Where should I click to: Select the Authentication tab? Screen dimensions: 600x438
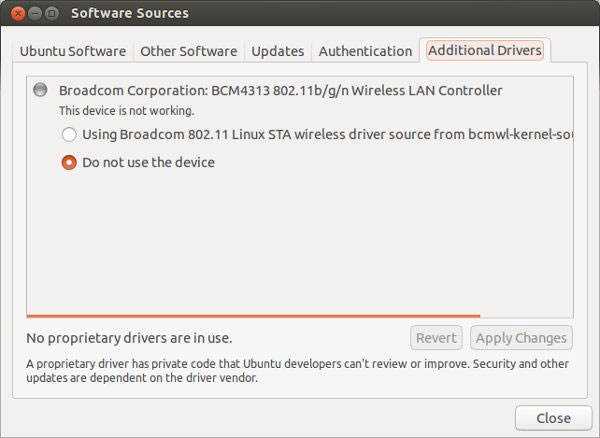[x=365, y=51]
